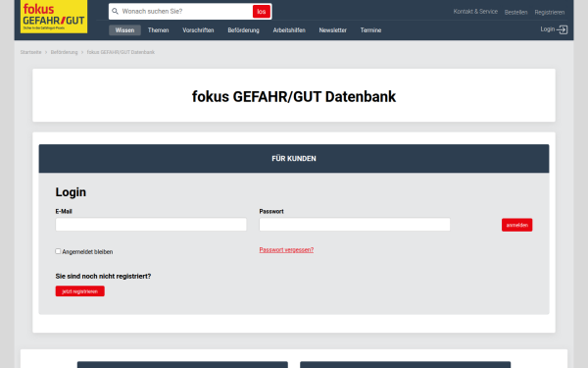Go to Startseite via breadcrumb

pyautogui.click(x=30, y=52)
